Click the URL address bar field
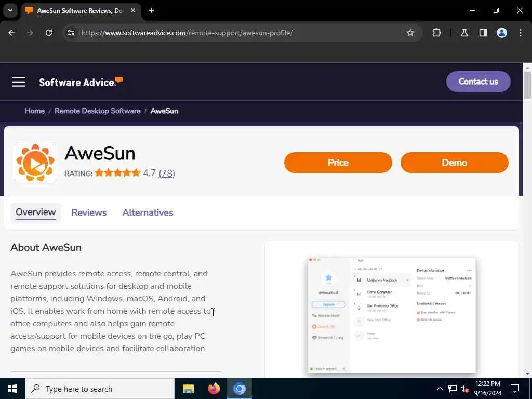Image resolution: width=532 pixels, height=399 pixels. pyautogui.click(x=242, y=33)
